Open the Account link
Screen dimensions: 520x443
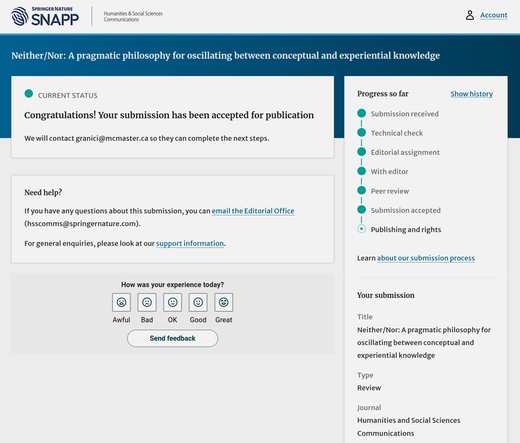(x=494, y=15)
